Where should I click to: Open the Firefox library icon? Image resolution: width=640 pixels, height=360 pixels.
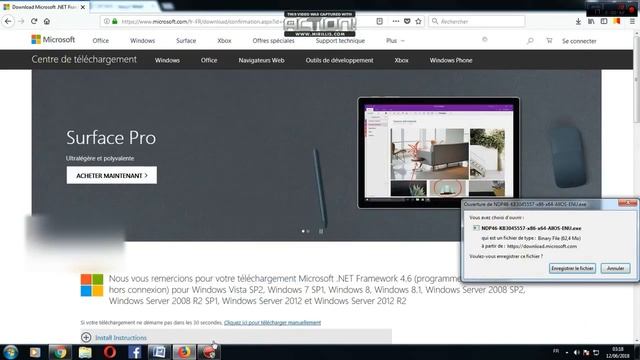(x=591, y=21)
